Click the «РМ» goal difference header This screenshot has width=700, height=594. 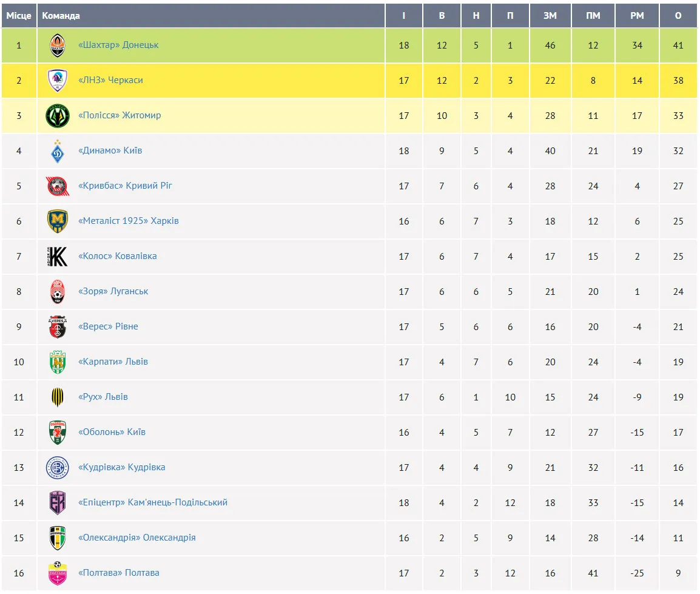637,16
